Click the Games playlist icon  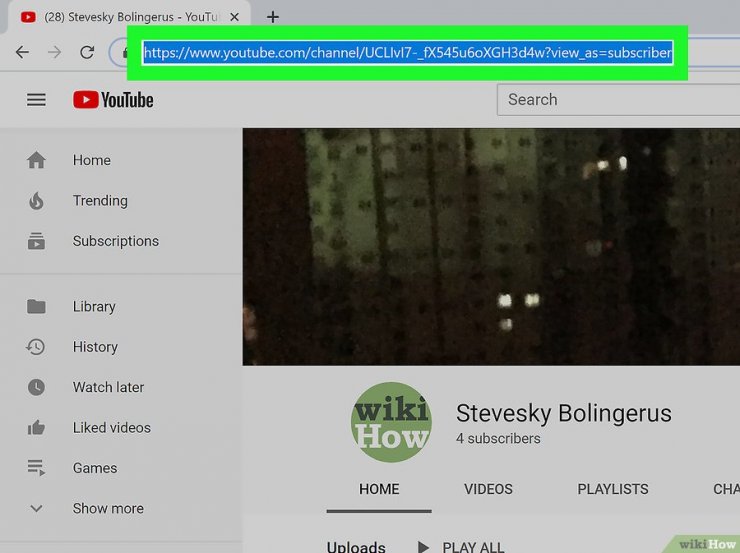point(36,468)
